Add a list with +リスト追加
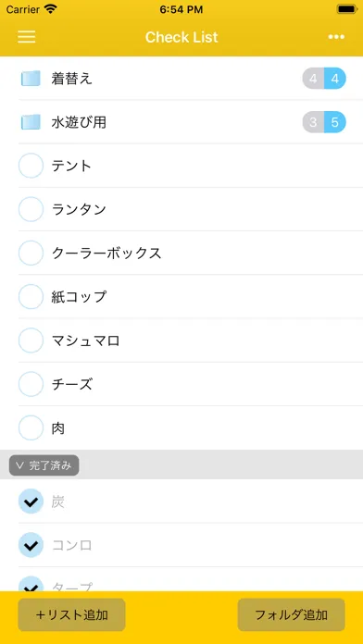The height and width of the screenshot is (644, 363). [x=71, y=614]
